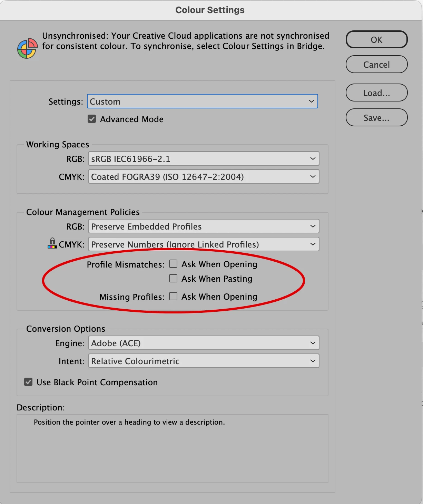Click the Engine label
The image size is (423, 504).
point(70,343)
